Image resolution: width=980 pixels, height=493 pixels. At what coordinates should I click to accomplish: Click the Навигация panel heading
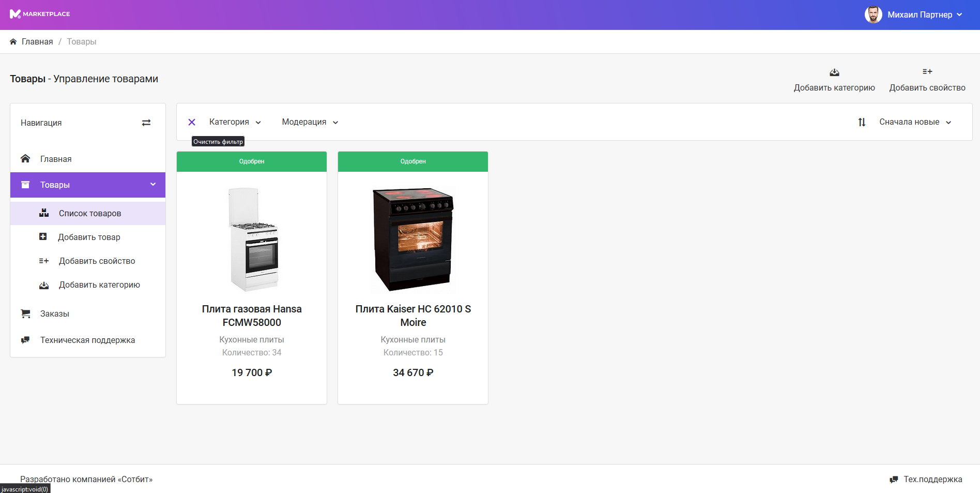point(41,123)
